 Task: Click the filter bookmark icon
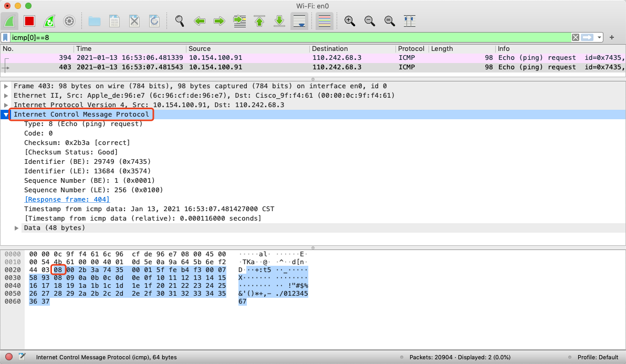point(5,37)
